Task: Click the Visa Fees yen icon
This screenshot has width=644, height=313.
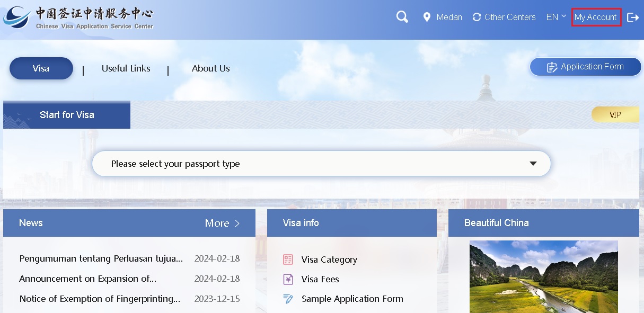Action: (288, 279)
